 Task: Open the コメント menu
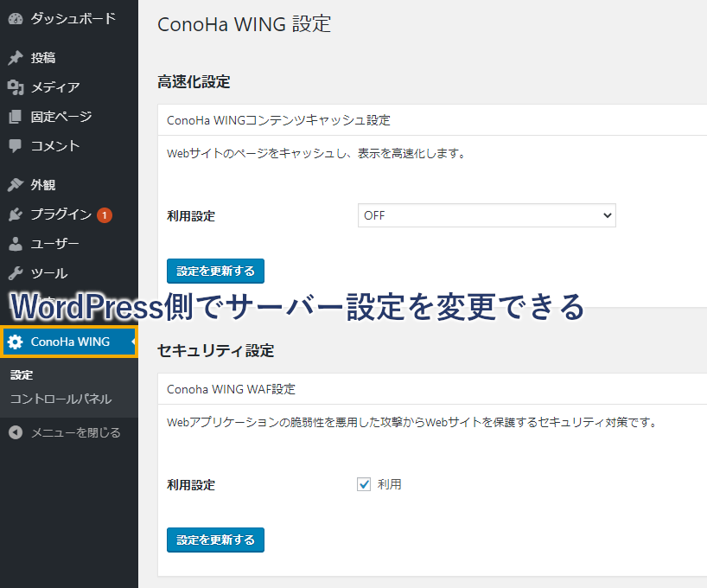tap(69, 146)
